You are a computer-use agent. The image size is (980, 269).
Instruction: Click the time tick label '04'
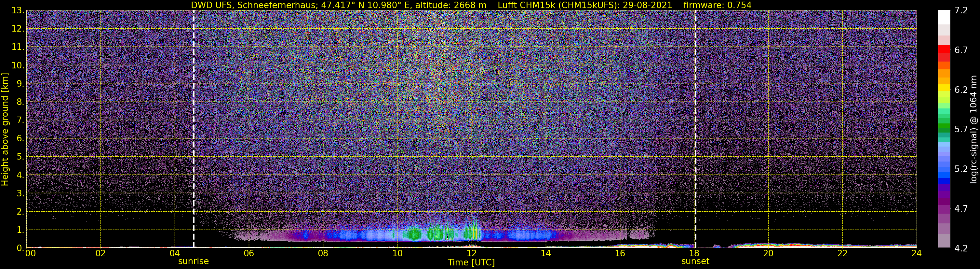(x=175, y=253)
